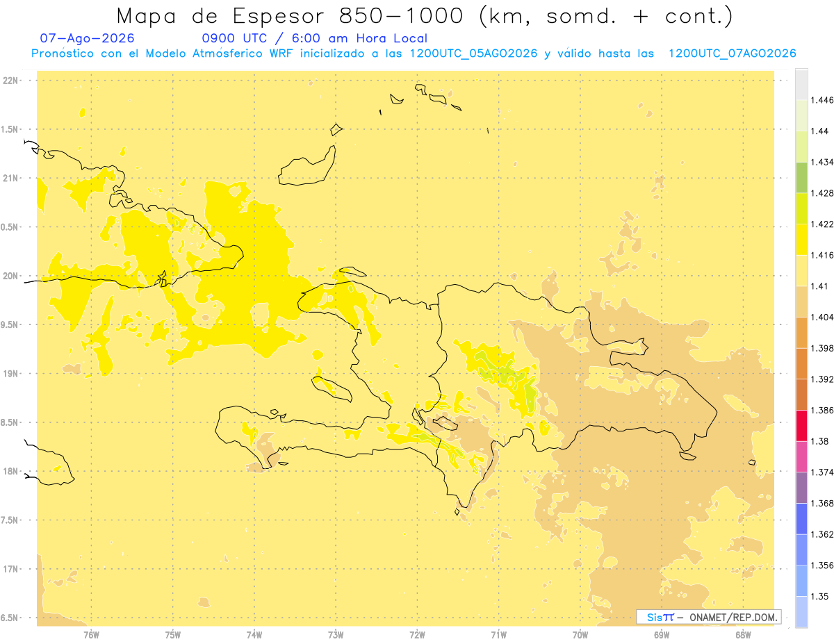Viewport: 834px width, 644px height.
Task: Click the colorbar value '1.374'
Action: point(821,472)
